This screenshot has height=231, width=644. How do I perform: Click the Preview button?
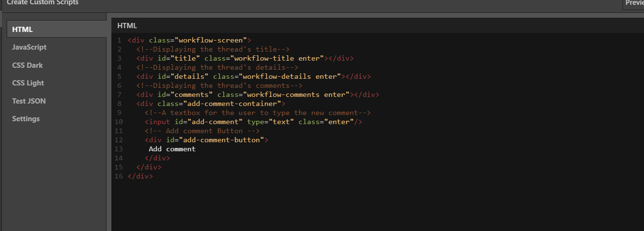[x=634, y=3]
